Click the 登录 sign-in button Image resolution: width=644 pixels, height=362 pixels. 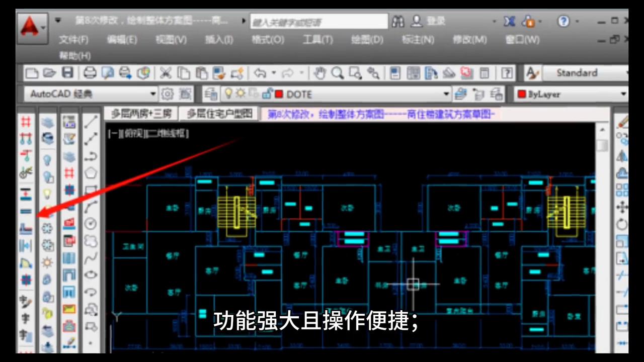pyautogui.click(x=430, y=21)
